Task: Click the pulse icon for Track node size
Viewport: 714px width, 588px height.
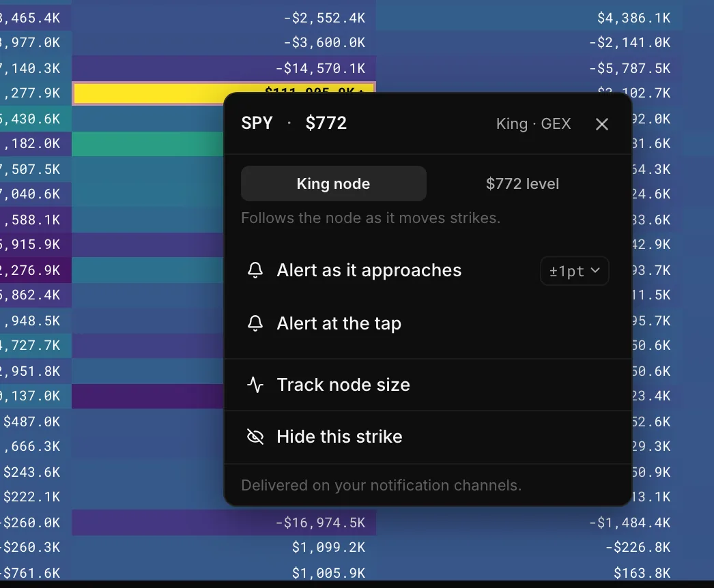Action: [255, 385]
